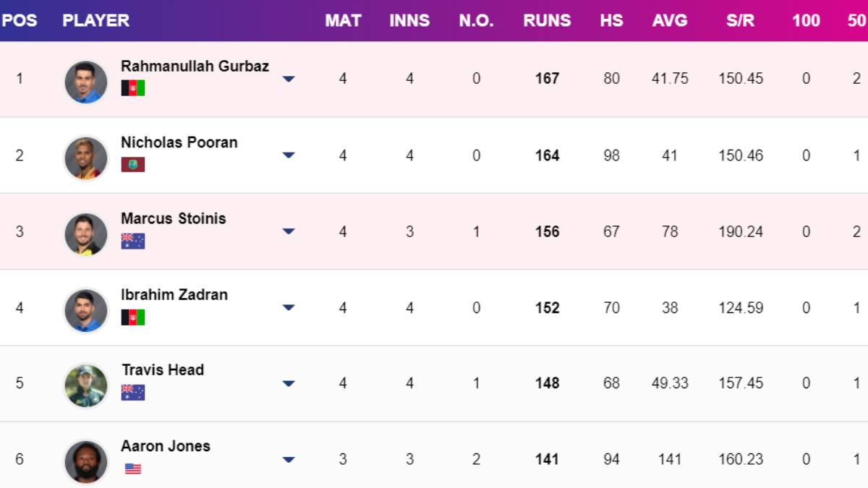Click Aaron Jones's avatar image

click(86, 461)
